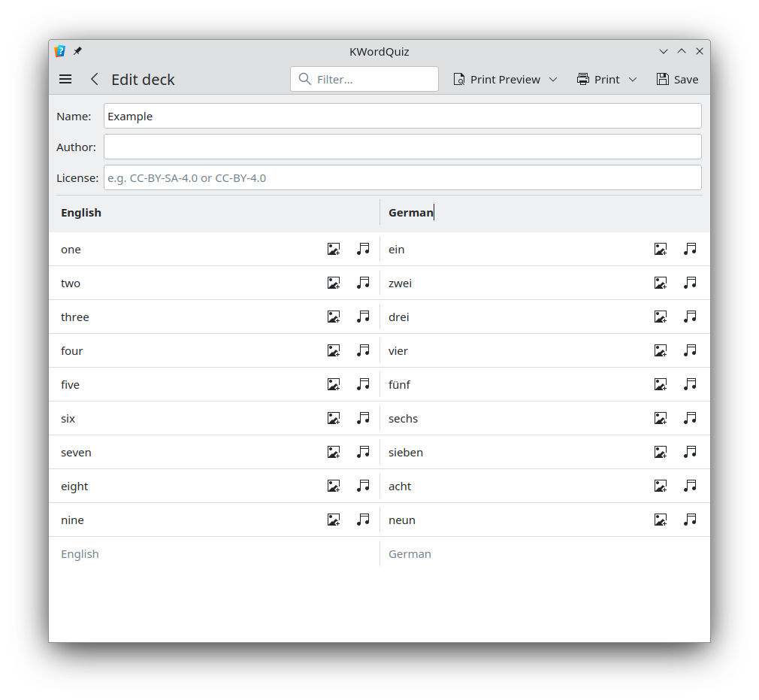The width and height of the screenshot is (759, 700).
Task: Click the pin icon in the titlebar
Action: pyautogui.click(x=77, y=51)
